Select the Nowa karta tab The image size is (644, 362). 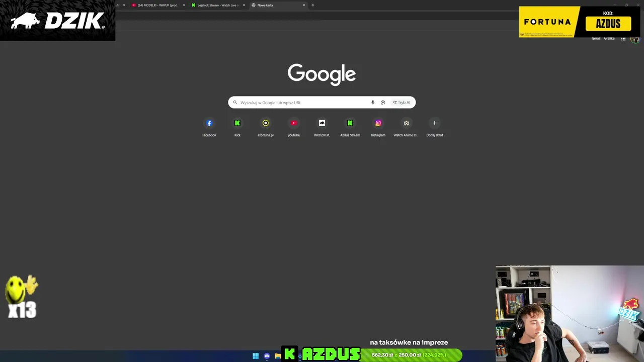[x=278, y=5]
